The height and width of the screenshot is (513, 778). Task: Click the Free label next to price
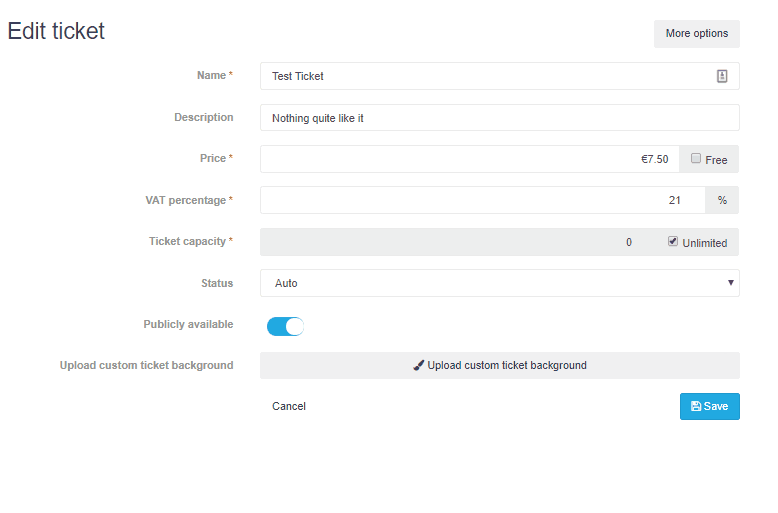(x=716, y=160)
